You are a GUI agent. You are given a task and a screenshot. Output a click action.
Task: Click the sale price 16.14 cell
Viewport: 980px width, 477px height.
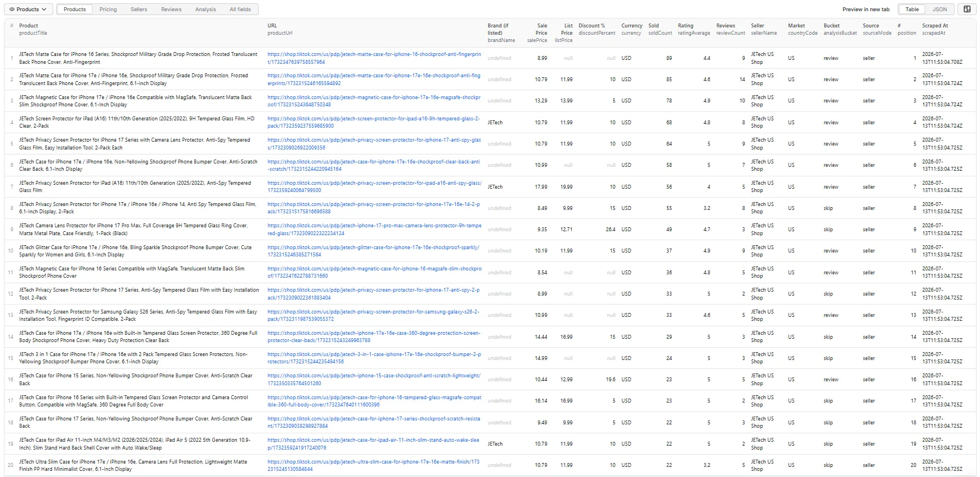541,401
